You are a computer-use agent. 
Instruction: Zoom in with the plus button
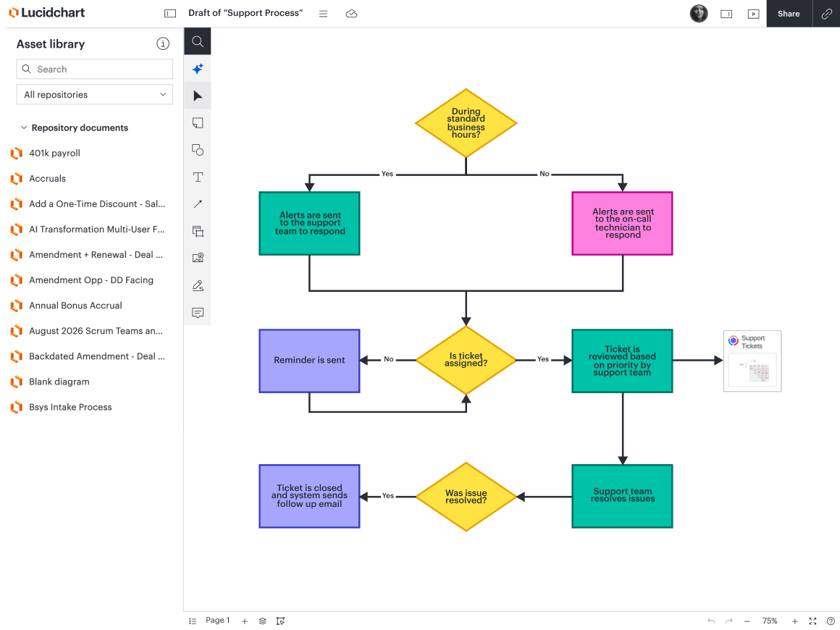click(794, 621)
